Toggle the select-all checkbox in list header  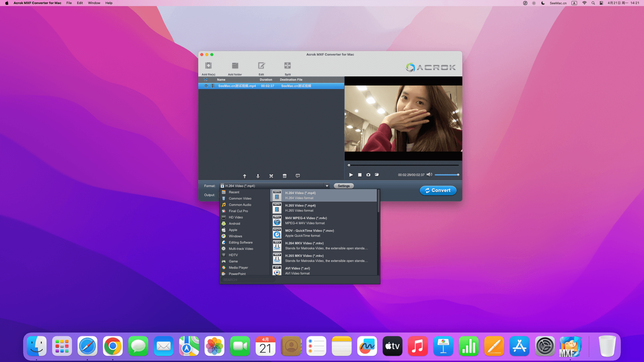click(206, 80)
